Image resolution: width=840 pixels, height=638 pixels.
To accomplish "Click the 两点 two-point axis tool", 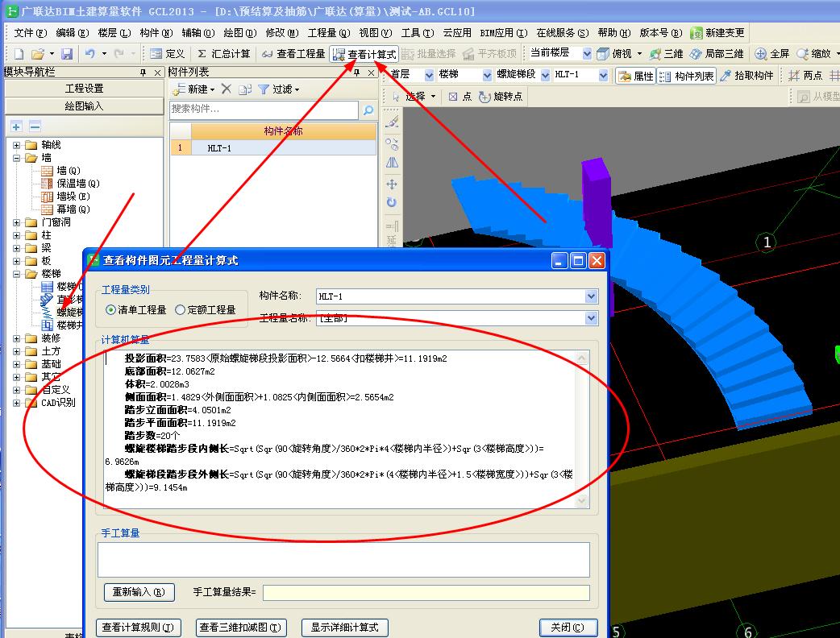I will pos(805,76).
